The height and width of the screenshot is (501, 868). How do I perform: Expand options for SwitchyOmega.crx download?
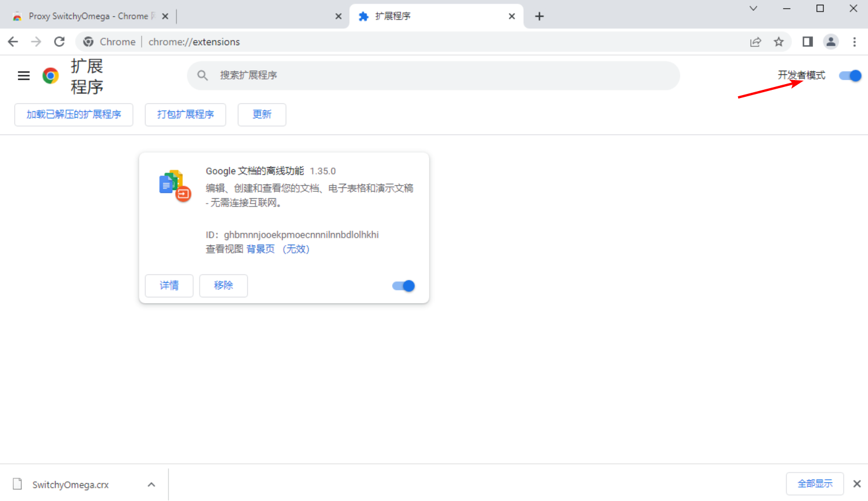point(151,485)
